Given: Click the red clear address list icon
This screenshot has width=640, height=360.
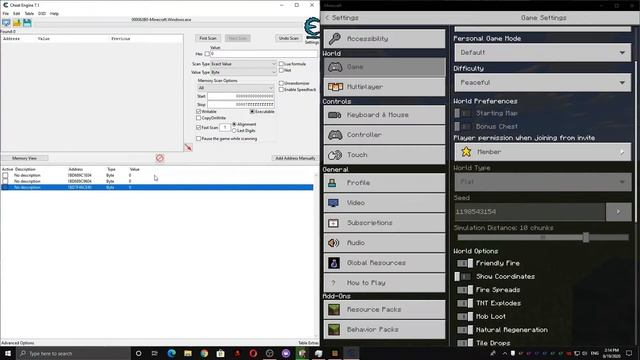Looking at the screenshot, I should coord(160,158).
